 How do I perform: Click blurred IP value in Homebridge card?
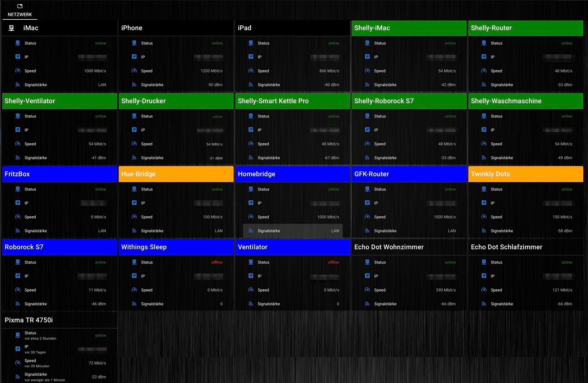(325, 203)
